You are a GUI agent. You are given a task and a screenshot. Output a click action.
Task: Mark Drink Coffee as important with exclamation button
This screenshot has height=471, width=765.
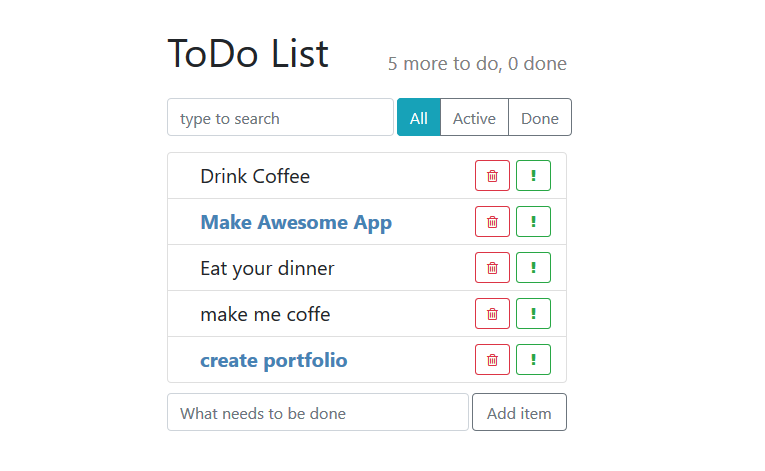(533, 176)
